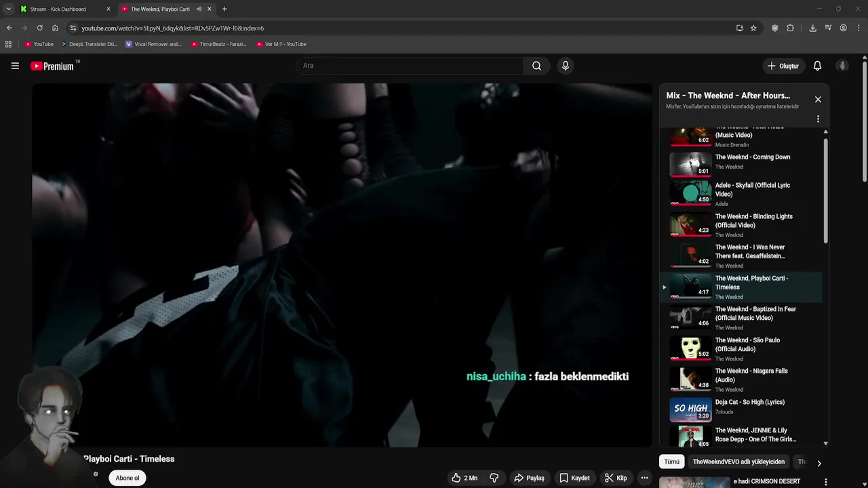The height and width of the screenshot is (488, 868).
Task: Open browser extensions puzzle icon
Action: pos(790,28)
